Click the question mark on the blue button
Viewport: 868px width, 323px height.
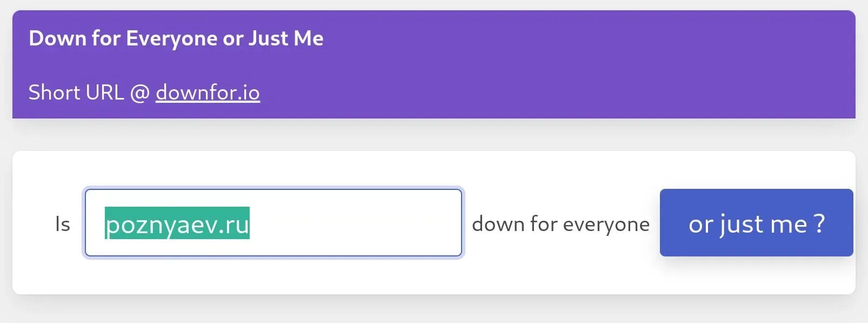[x=819, y=223]
